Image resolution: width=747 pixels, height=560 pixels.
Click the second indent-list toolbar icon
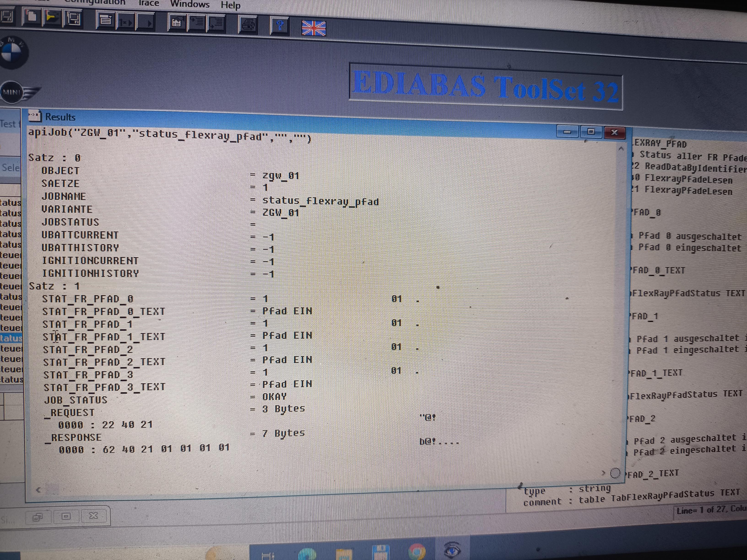(216, 24)
